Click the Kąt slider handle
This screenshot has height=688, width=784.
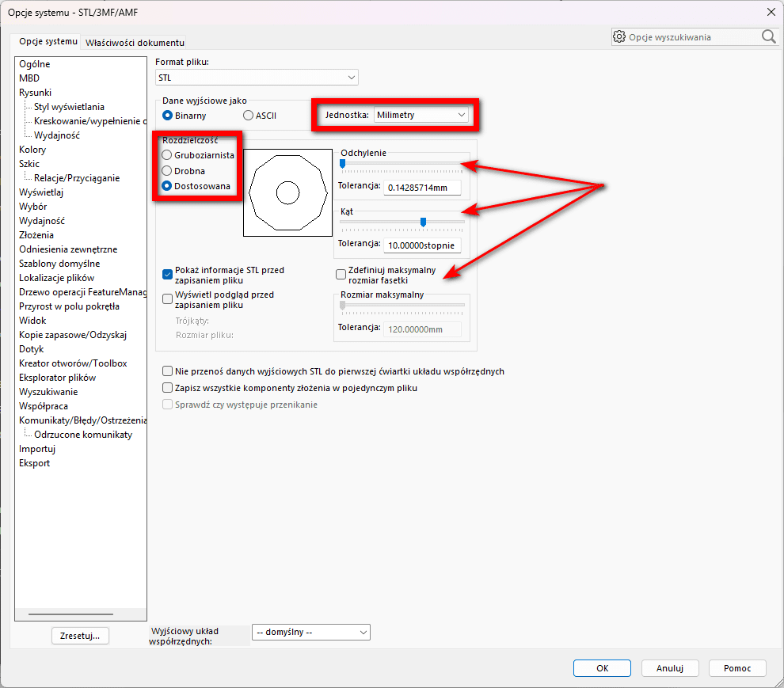(x=423, y=222)
